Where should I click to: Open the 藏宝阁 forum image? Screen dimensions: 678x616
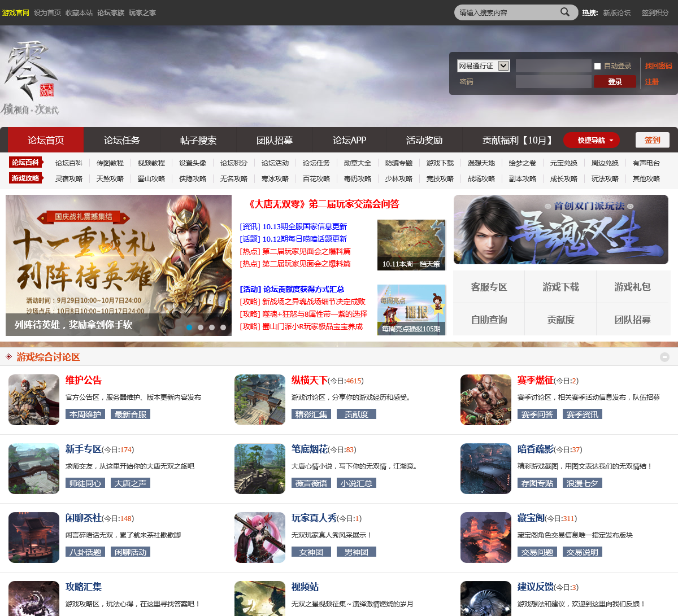486,538
